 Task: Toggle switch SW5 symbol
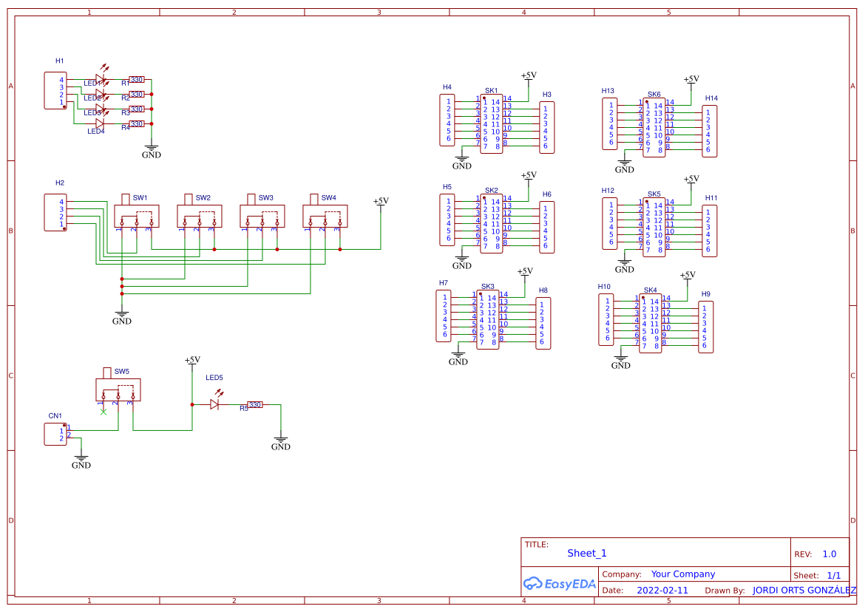[118, 390]
